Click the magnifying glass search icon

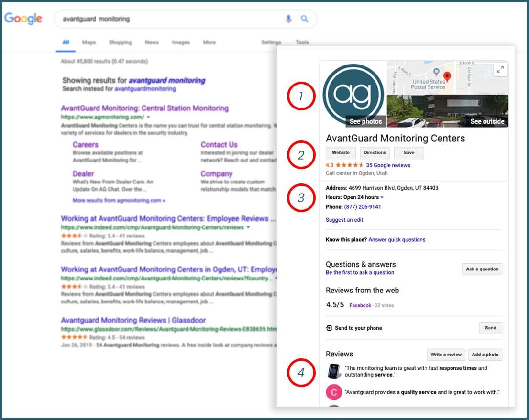(x=304, y=19)
